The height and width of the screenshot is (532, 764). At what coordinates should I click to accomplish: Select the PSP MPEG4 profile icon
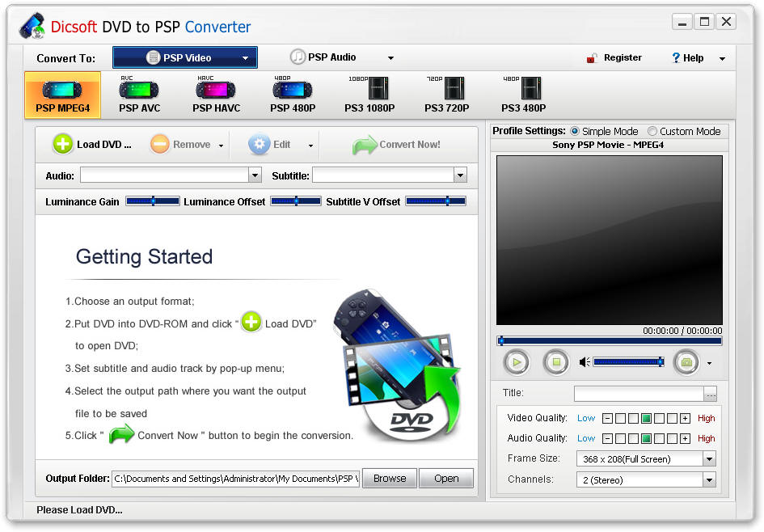tap(62, 95)
